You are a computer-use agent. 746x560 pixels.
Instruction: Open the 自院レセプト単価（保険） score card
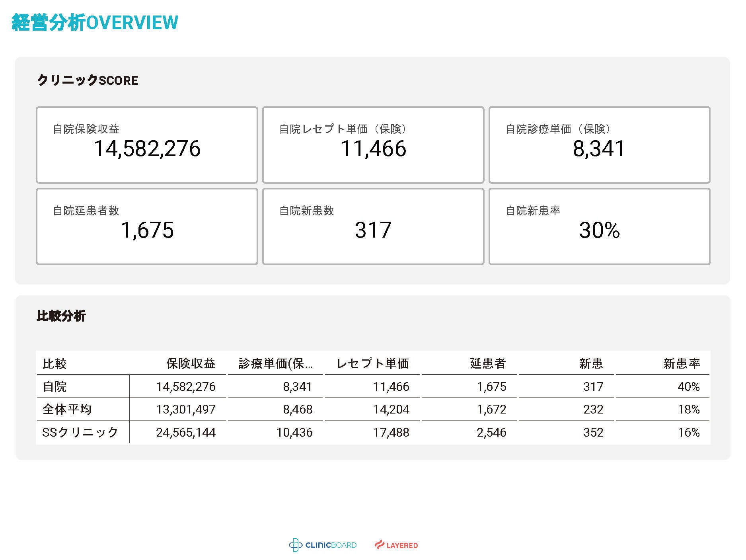tap(373, 145)
